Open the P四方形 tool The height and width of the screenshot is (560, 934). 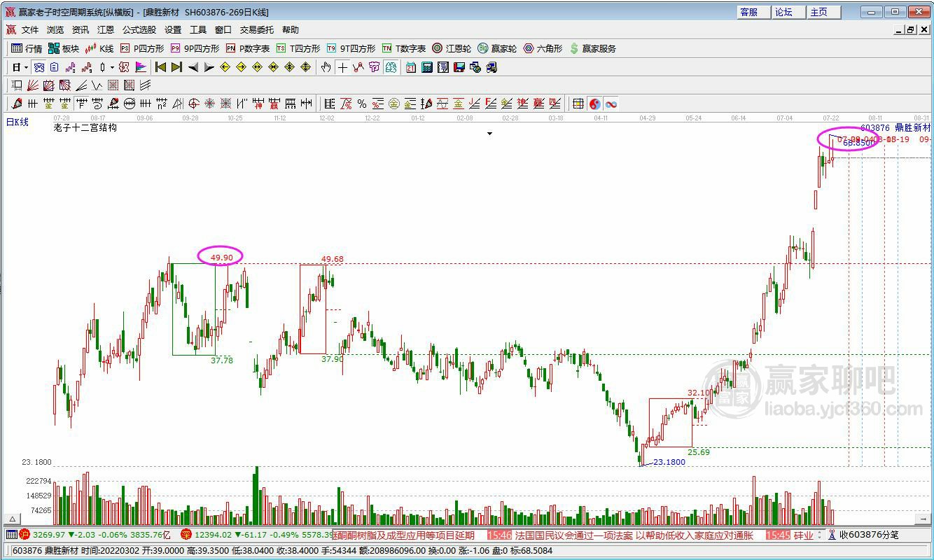pos(142,48)
